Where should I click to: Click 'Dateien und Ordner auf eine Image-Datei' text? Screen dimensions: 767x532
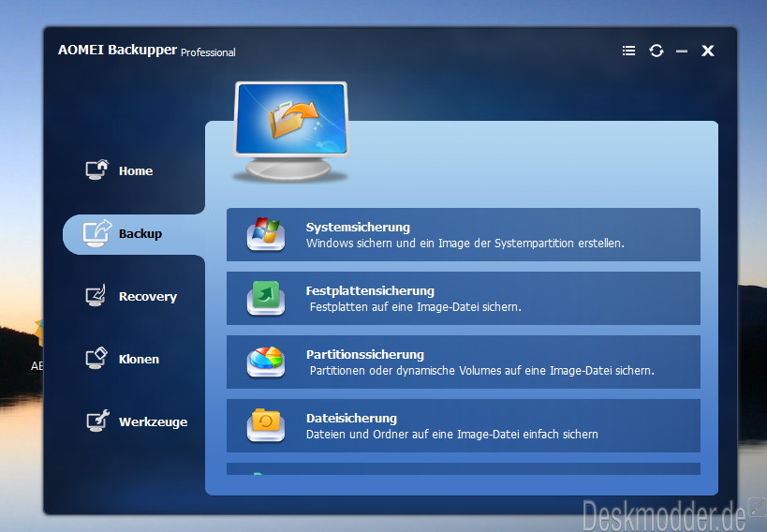pos(452,434)
